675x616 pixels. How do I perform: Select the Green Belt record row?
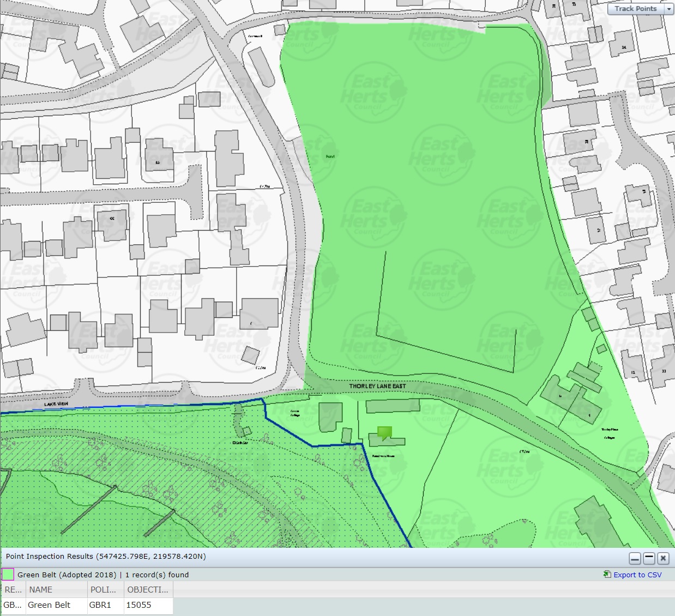49,605
